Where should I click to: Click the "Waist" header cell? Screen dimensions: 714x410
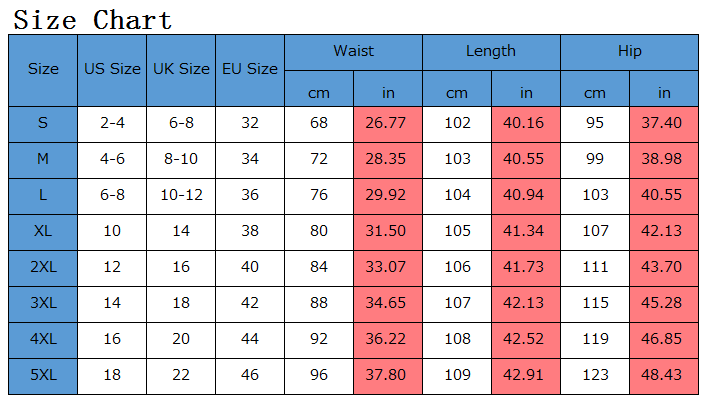pyautogui.click(x=353, y=51)
